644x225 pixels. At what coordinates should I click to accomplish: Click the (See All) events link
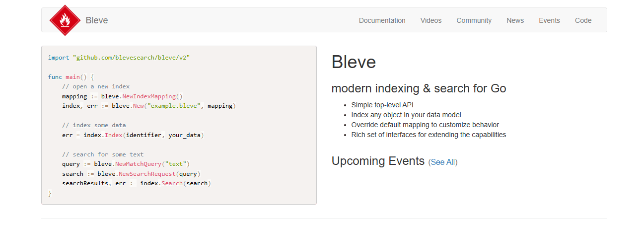click(x=443, y=162)
